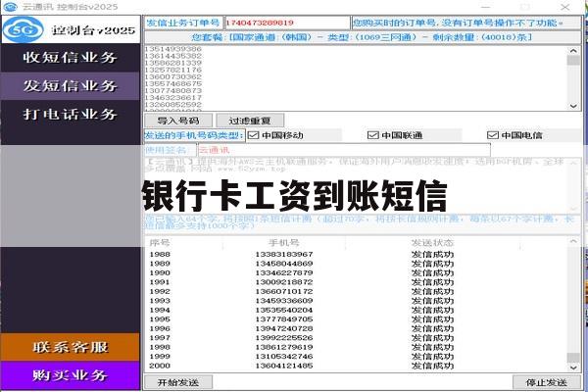Open 发短信业务 menu
This screenshot has width=588, height=392.
(x=71, y=86)
